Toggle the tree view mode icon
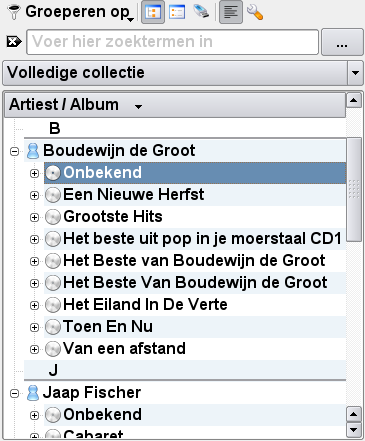 [153, 12]
